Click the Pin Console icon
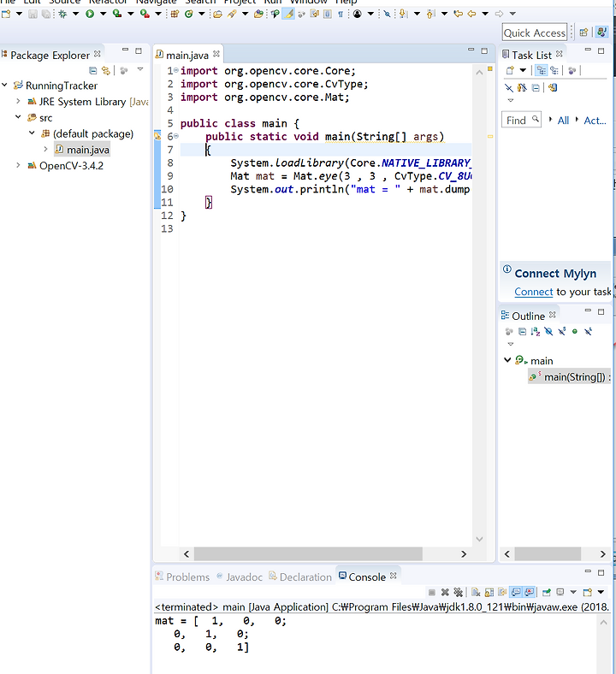 pos(547,593)
